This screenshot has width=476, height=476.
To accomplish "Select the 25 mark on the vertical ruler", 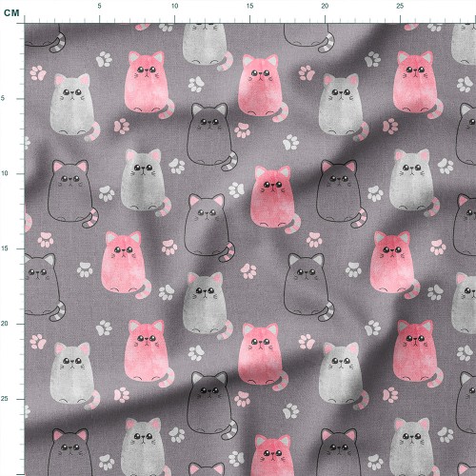I will pyautogui.click(x=5, y=399).
